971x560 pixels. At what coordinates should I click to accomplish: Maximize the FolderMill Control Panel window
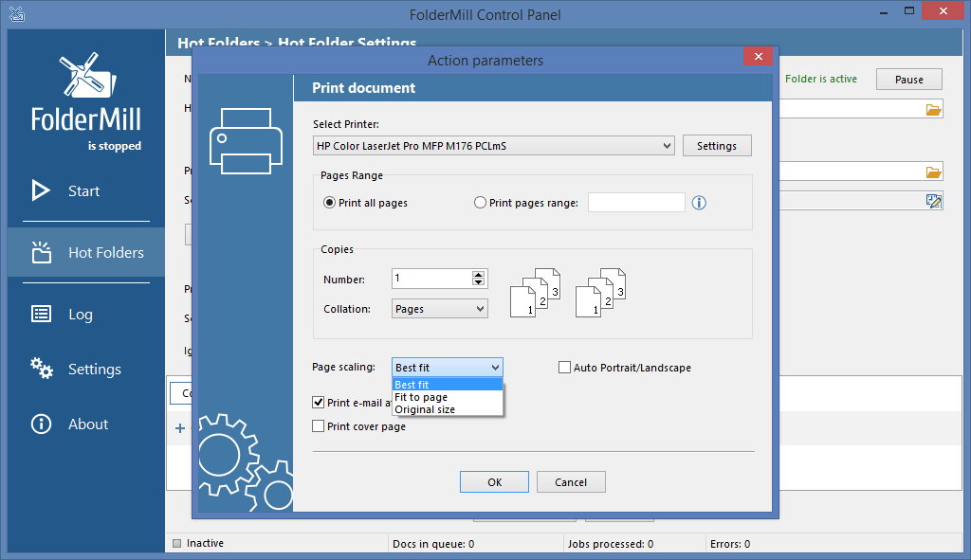click(x=909, y=11)
